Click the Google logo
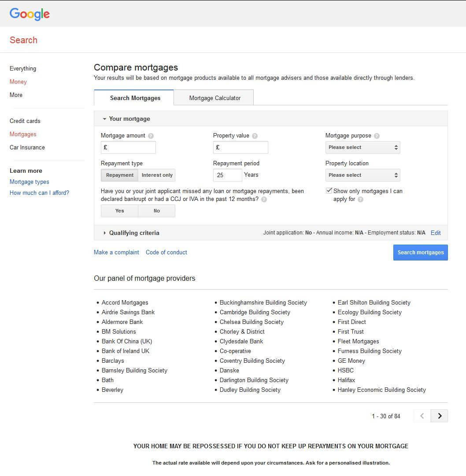The image size is (466, 476). 30,14
